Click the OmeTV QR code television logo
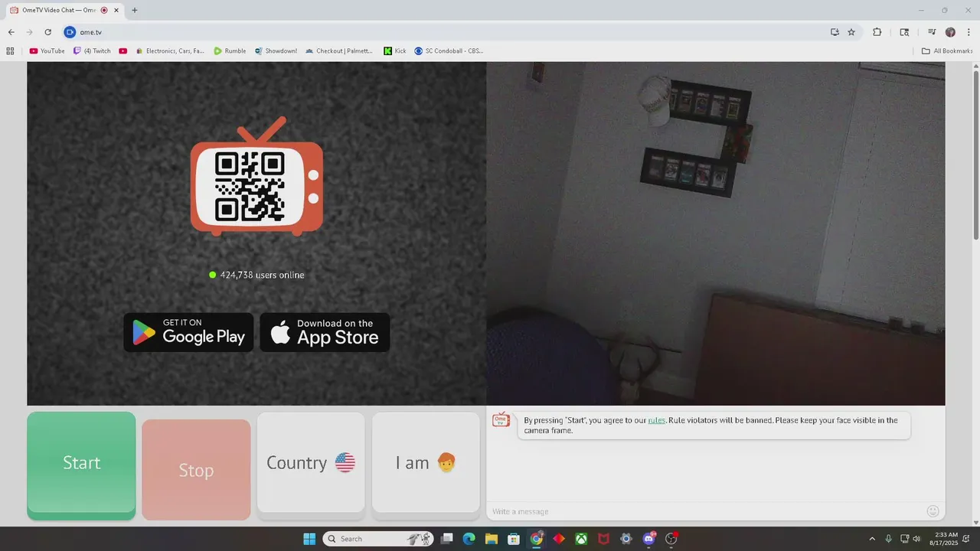980x551 pixels. (256, 178)
